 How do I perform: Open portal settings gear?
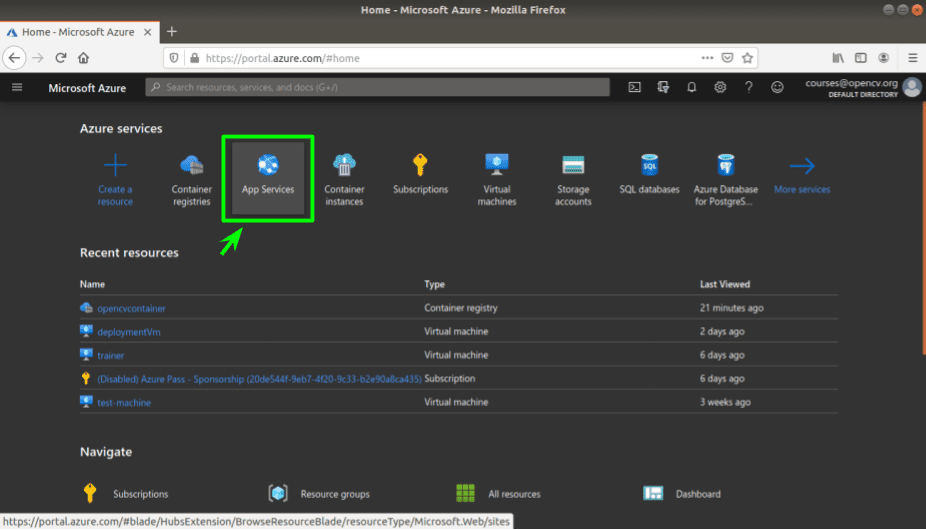(720, 87)
